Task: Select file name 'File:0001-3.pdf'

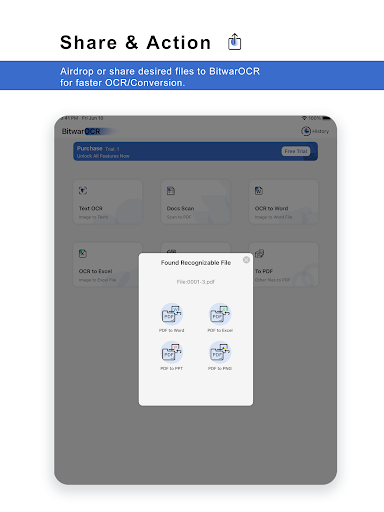Action: tap(196, 282)
